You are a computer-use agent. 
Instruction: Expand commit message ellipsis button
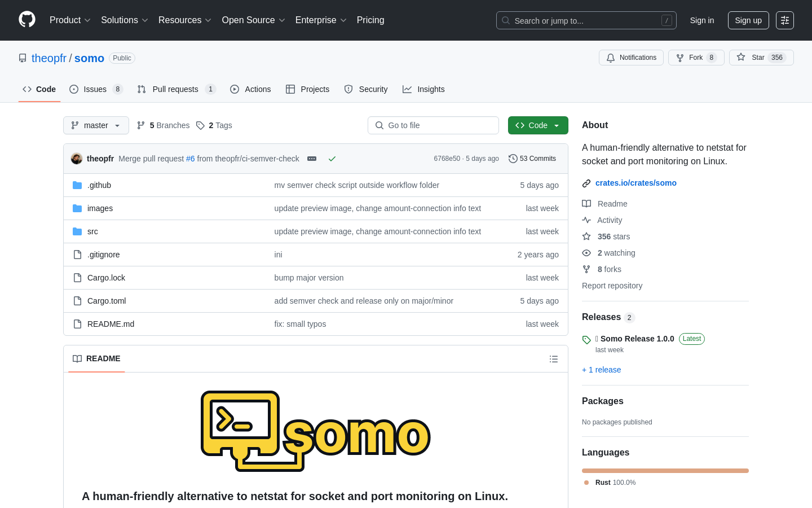pos(312,159)
